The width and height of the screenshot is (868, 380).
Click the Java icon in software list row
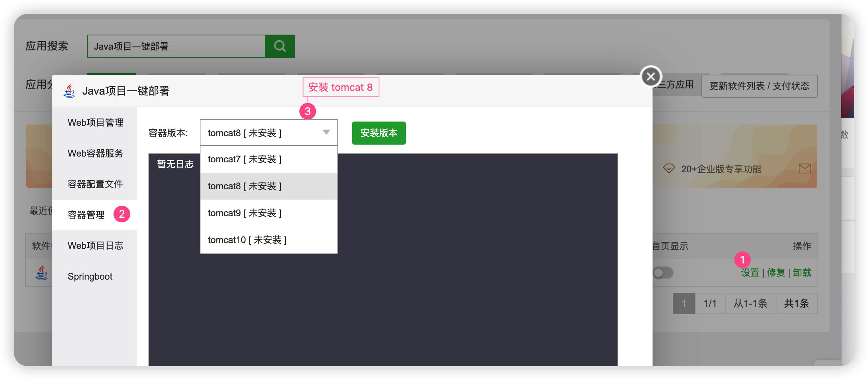tap(42, 273)
